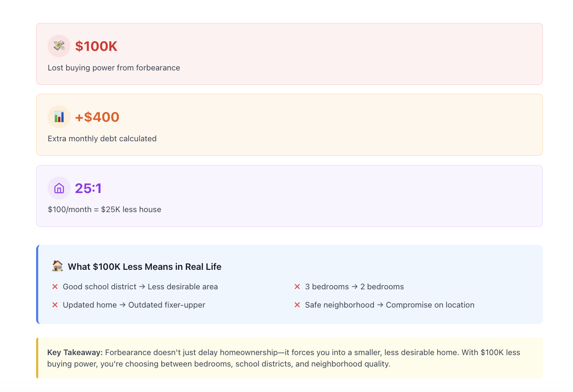Click the house emoji beside section heading
Image resolution: width=573 pixels, height=392 pixels.
[57, 266]
